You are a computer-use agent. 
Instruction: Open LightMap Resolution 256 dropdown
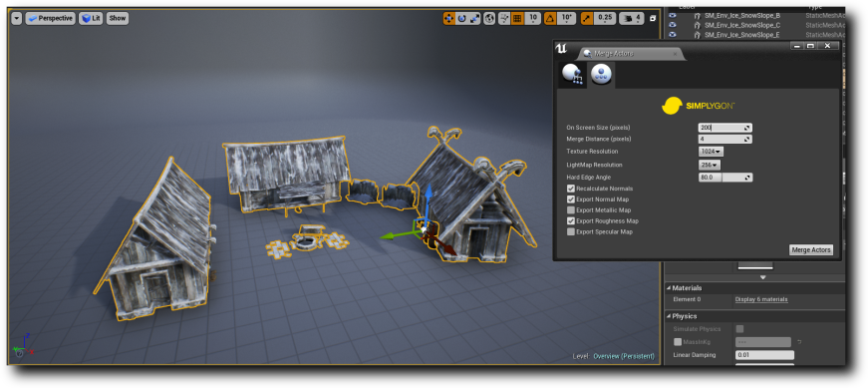click(x=710, y=165)
